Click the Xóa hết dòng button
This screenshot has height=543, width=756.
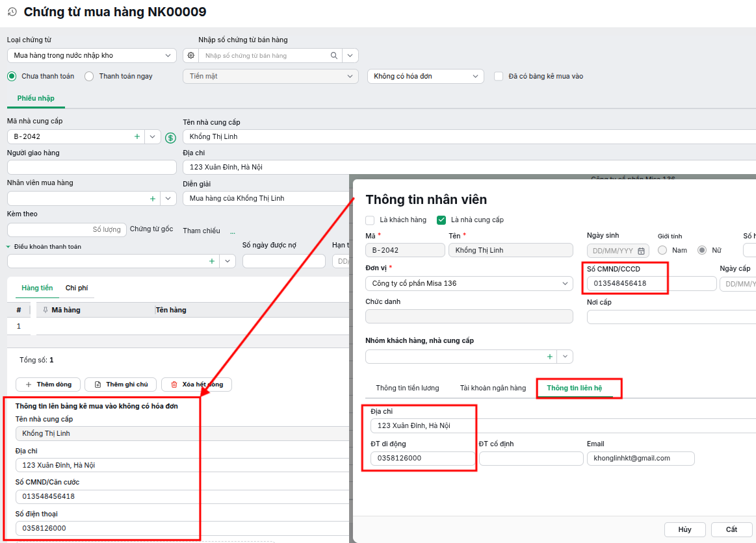click(x=197, y=385)
